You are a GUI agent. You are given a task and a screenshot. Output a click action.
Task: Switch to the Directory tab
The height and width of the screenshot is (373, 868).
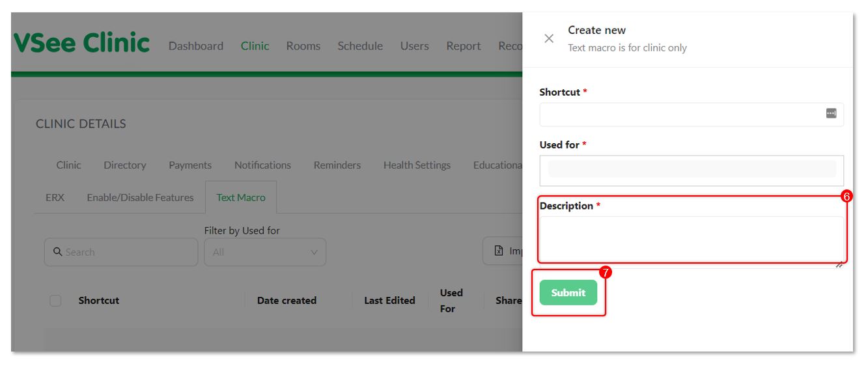click(125, 165)
